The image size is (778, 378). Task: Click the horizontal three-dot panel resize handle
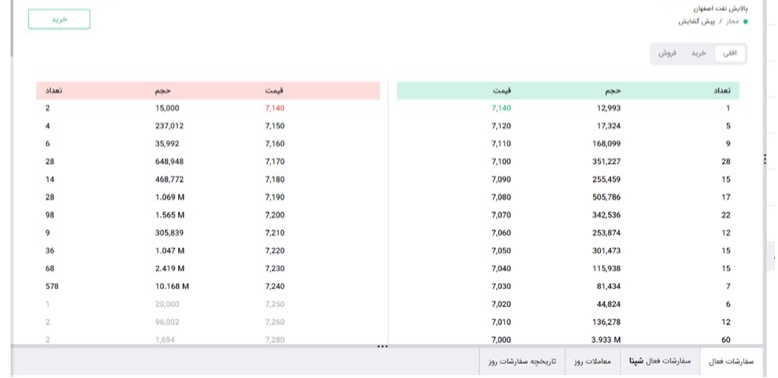[383, 346]
